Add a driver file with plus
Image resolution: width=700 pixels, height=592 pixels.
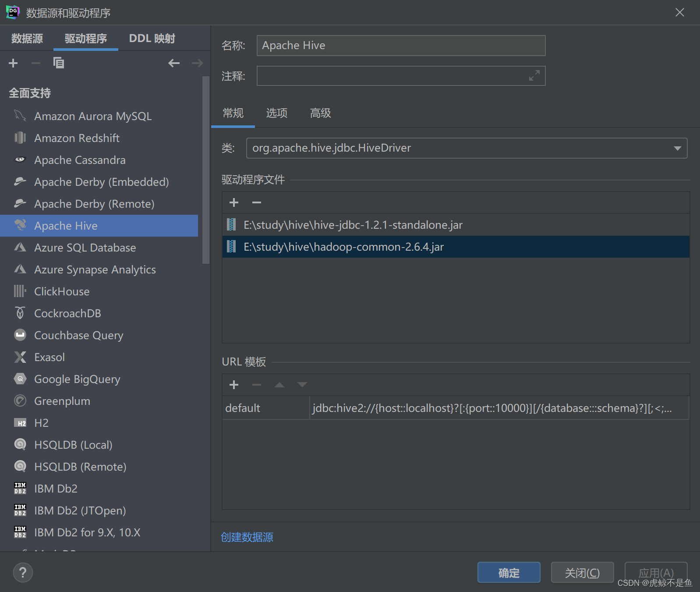(x=234, y=202)
